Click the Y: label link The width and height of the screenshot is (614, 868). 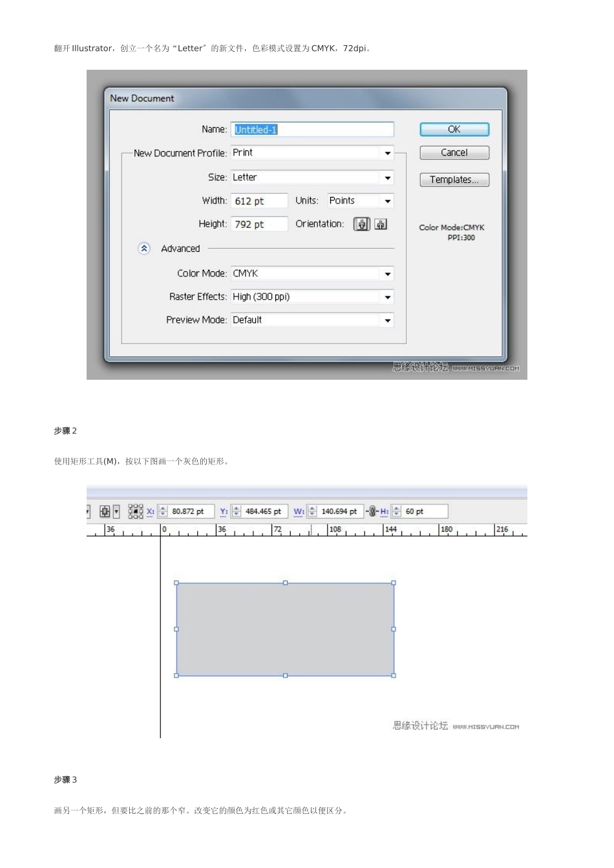click(224, 512)
